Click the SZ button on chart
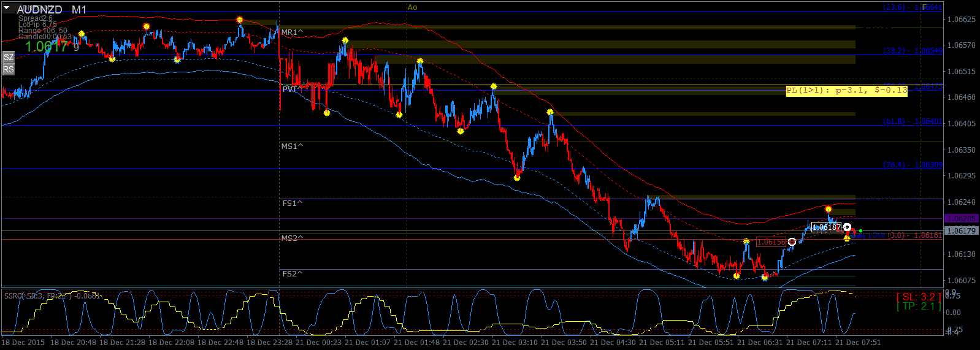Viewport: 980px width, 350px height. coord(8,57)
